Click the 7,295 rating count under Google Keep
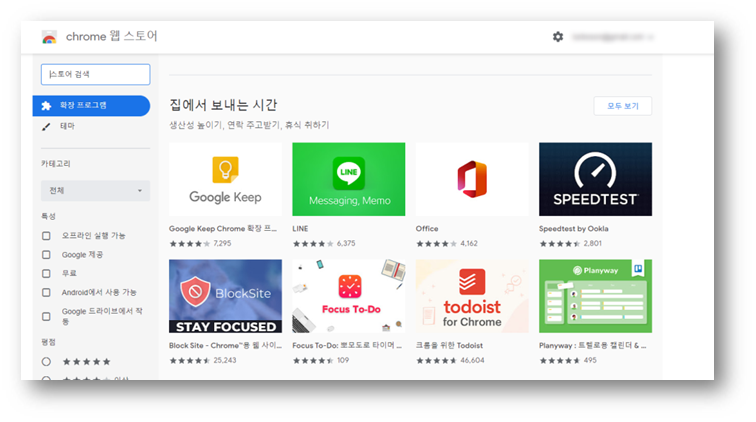756x422 pixels. pyautogui.click(x=222, y=244)
